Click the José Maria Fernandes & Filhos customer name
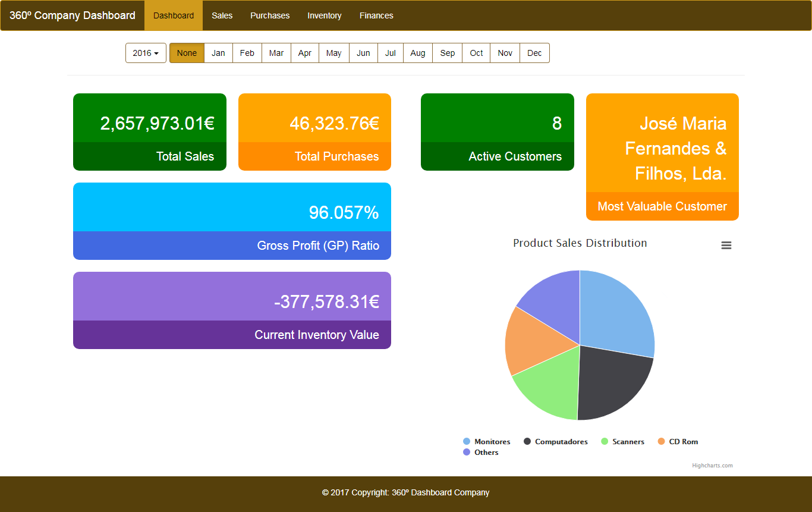The image size is (812, 512). 676,148
